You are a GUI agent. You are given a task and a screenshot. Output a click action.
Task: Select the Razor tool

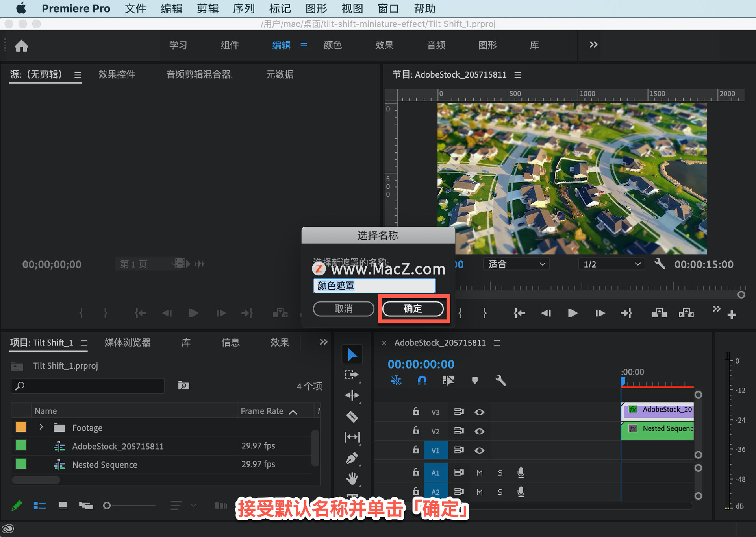352,416
